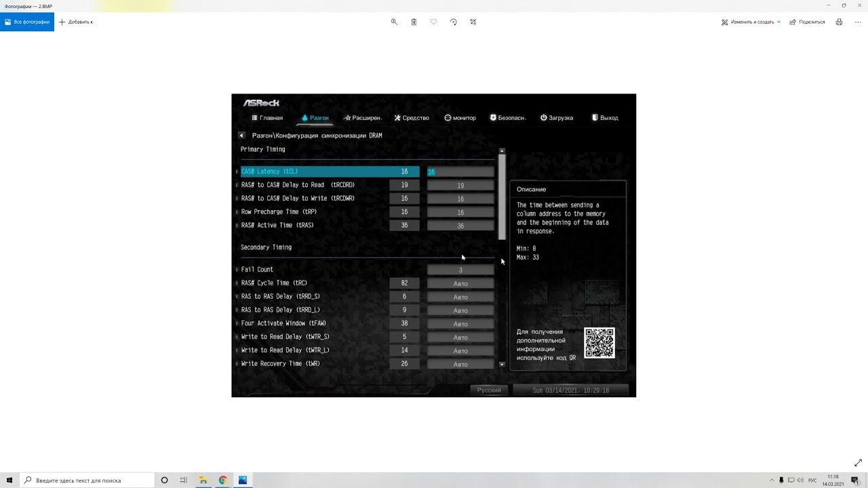Go back to Все фотографии
Viewport: 868px width, 488px height.
point(27,22)
